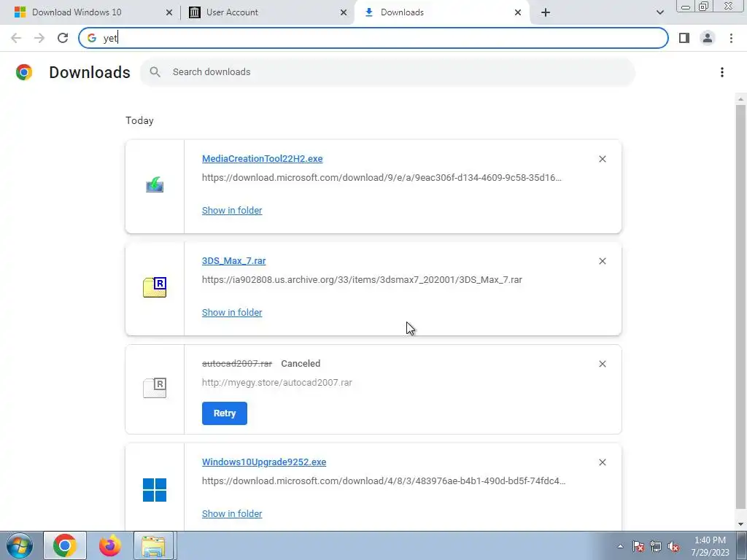Image resolution: width=747 pixels, height=560 pixels.
Task: Click the Today date heading
Action: click(x=139, y=120)
